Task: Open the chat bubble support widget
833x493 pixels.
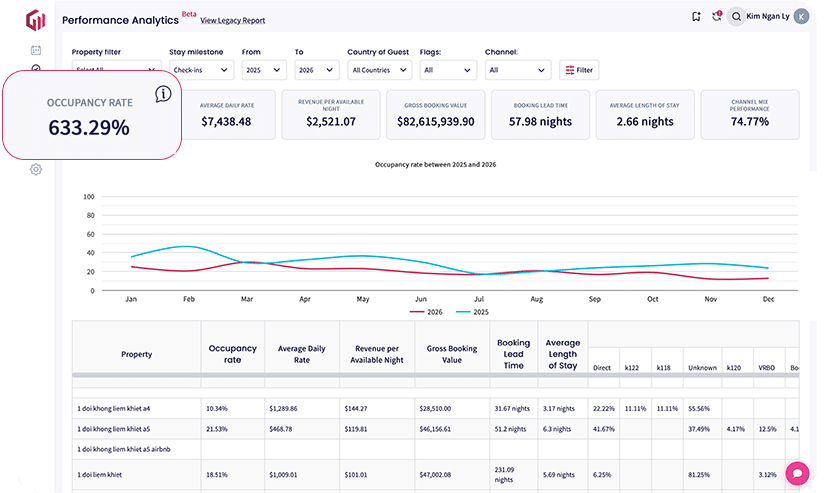Action: (797, 473)
